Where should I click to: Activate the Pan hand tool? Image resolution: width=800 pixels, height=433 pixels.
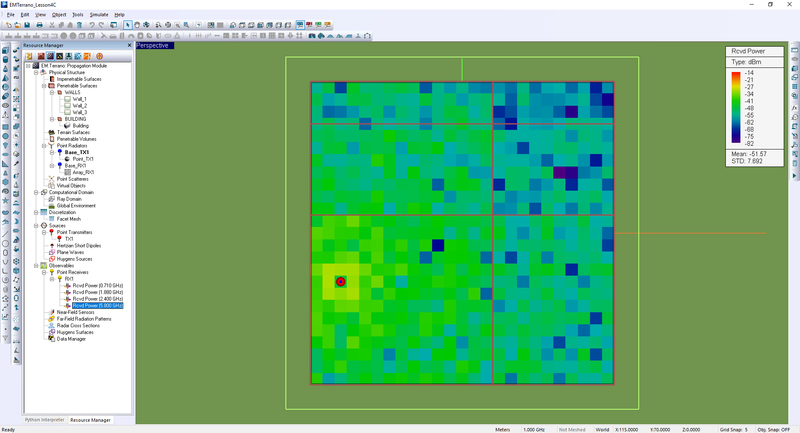point(137,25)
